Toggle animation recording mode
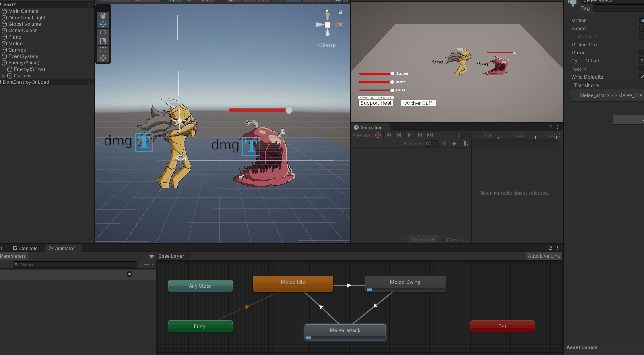 pyautogui.click(x=378, y=135)
